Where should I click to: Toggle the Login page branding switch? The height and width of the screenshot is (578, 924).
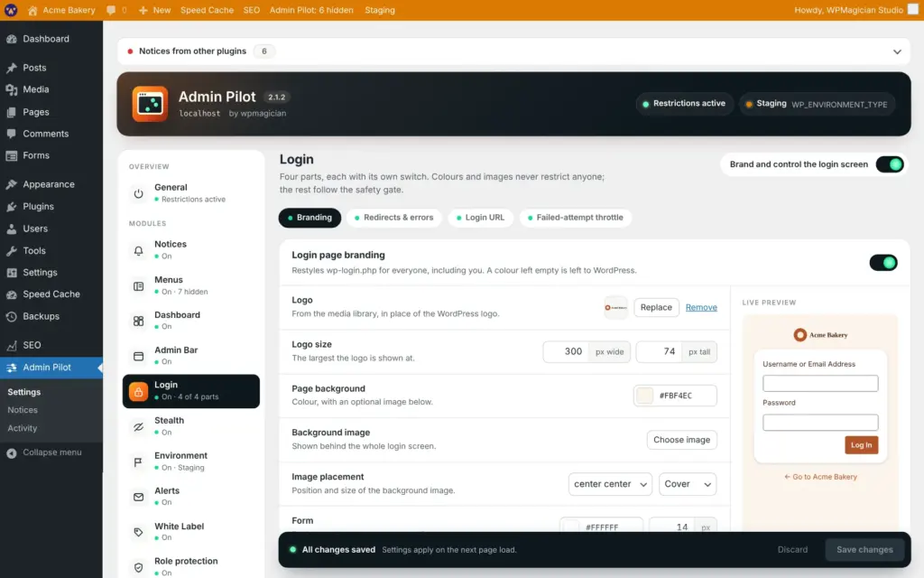click(x=882, y=263)
